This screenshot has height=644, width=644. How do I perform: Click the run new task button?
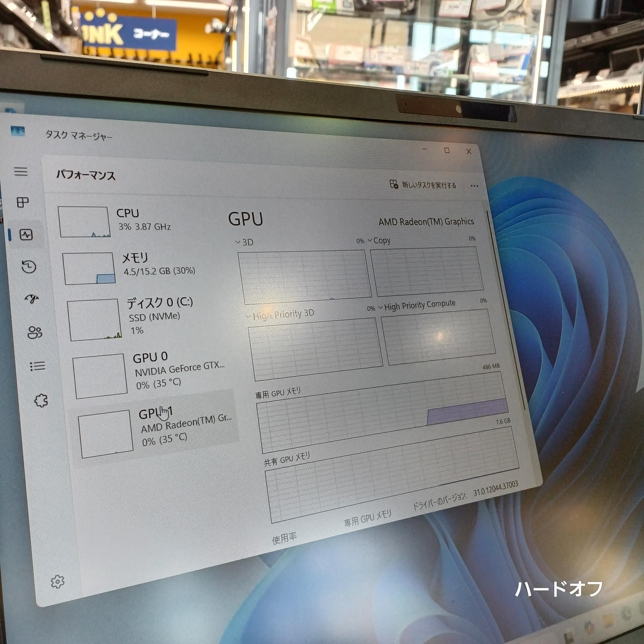point(423,185)
